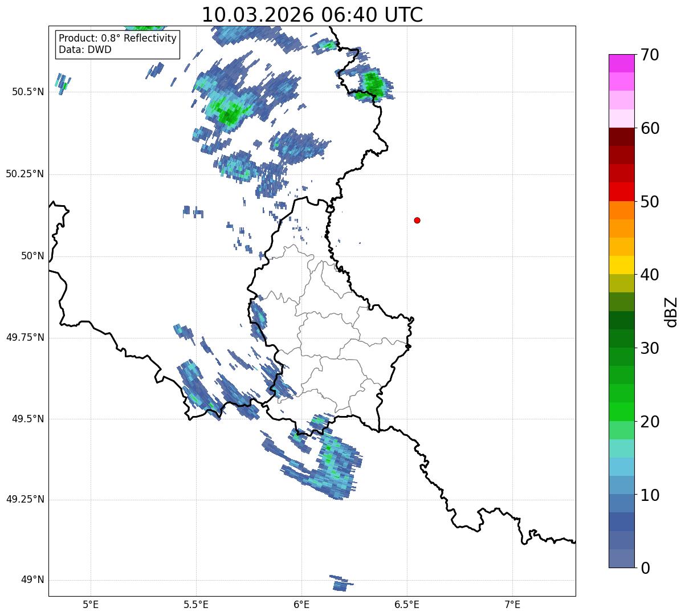
Task: Click the 49.75°N latitude label
Action: point(25,337)
